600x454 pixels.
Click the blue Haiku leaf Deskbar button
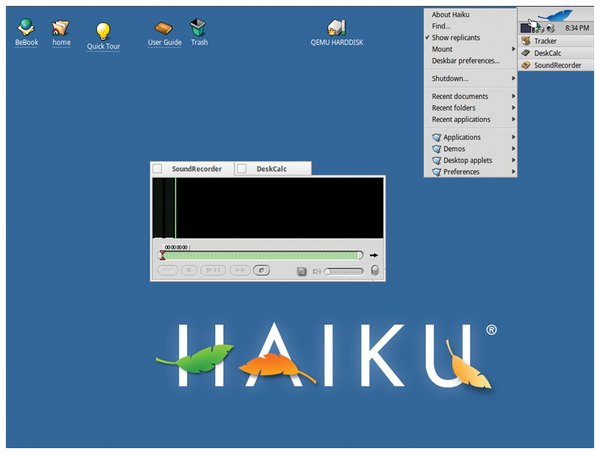555,16
